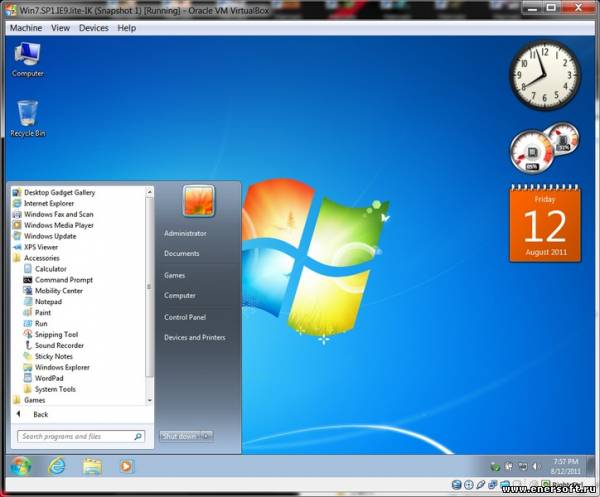This screenshot has height=497, width=600.
Task: Open Control Panel from the Start menu
Action: 185,317
